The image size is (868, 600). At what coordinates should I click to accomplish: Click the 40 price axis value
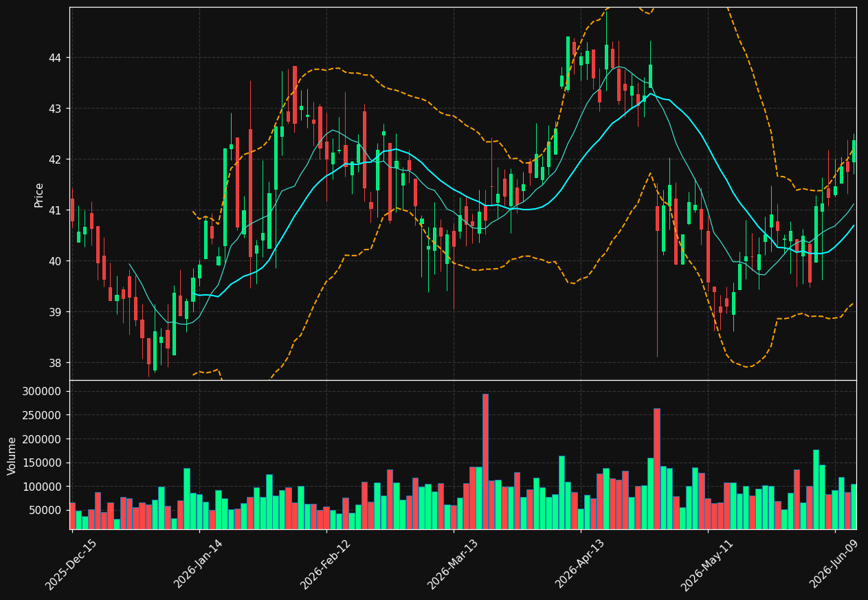pos(54,261)
